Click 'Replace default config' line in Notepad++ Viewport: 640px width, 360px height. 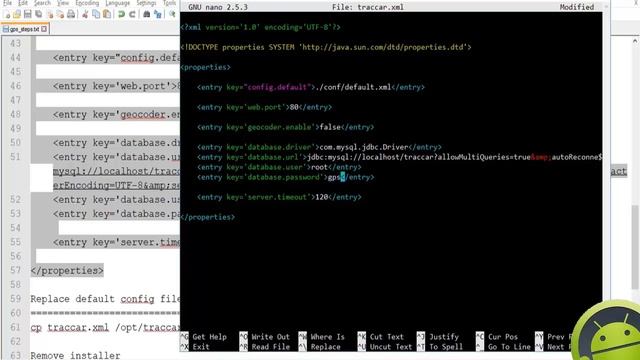tap(105, 299)
